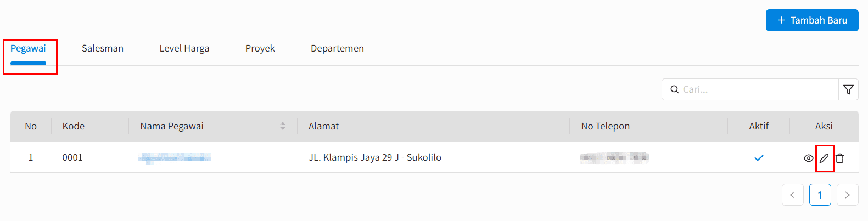Go to the Departemen tab

337,48
